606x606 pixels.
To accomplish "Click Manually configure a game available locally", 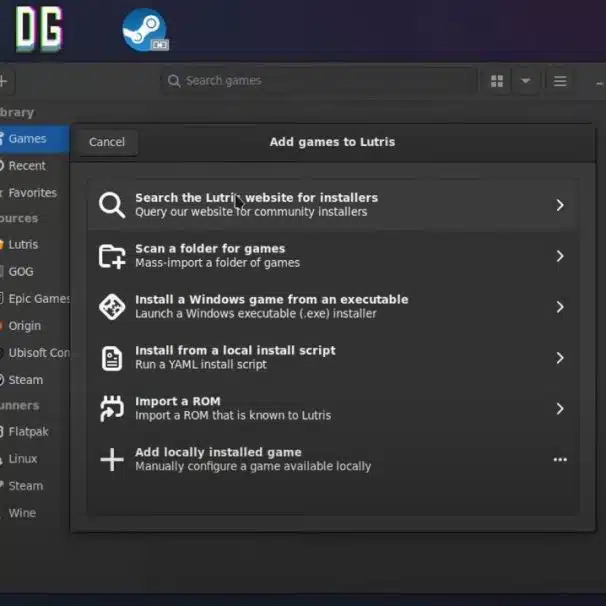I will (253, 466).
